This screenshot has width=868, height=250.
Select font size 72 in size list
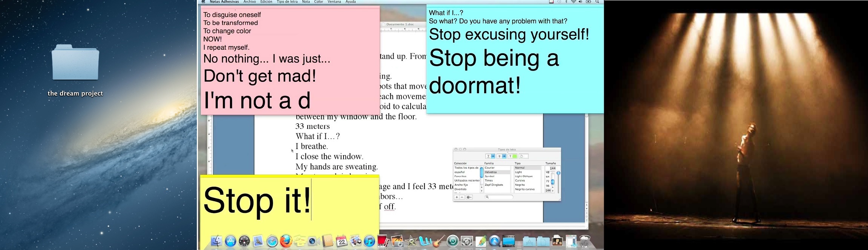548,181
